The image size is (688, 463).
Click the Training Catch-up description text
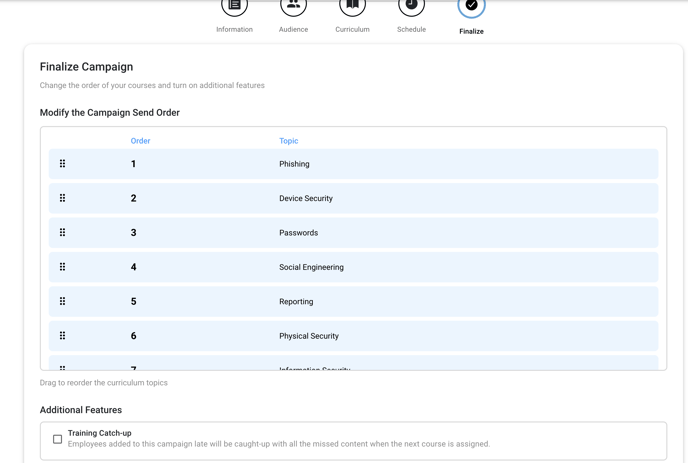(x=279, y=444)
